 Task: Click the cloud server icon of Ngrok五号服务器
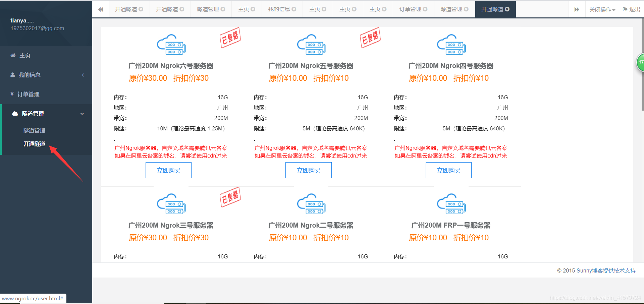coord(311,44)
